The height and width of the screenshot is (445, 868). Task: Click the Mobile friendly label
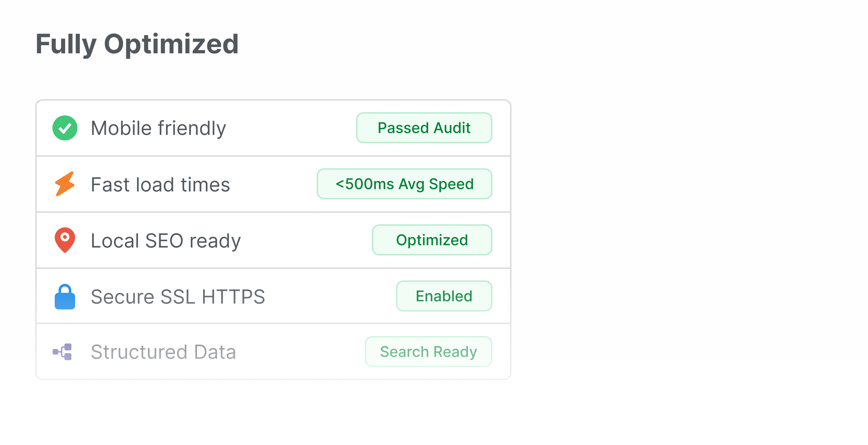(158, 128)
